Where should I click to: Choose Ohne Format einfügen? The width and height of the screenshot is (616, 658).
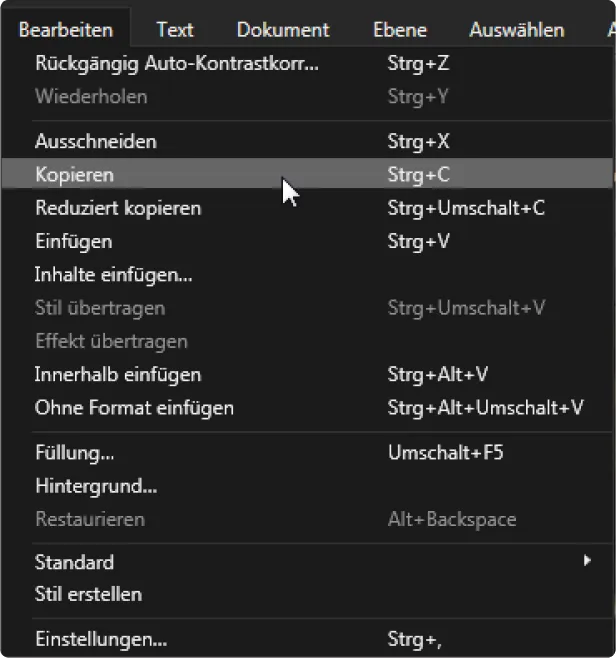pos(134,408)
